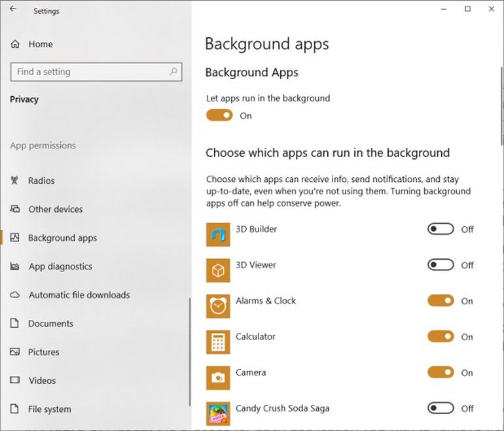Disable Calculator background toggle

(x=441, y=337)
